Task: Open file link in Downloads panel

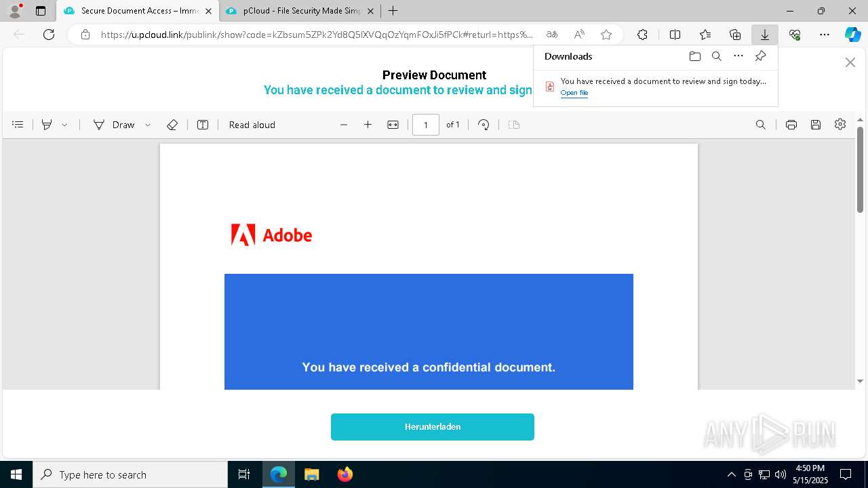Action: [x=574, y=93]
